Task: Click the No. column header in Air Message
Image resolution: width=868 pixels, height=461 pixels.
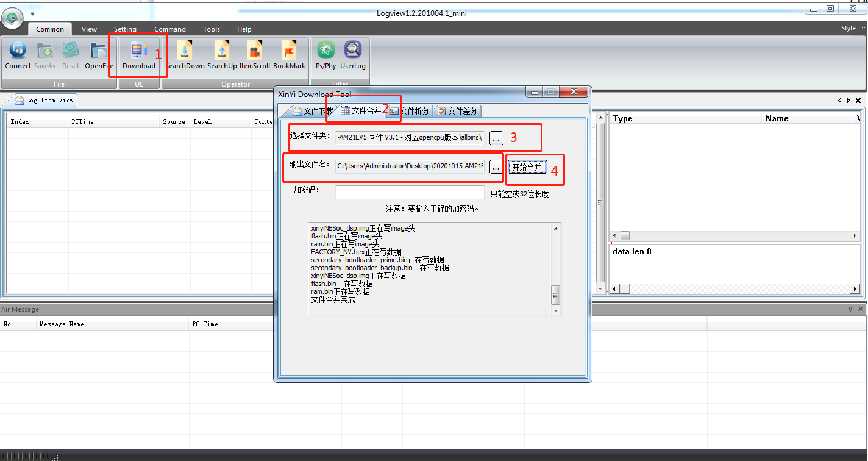Action: click(18, 324)
